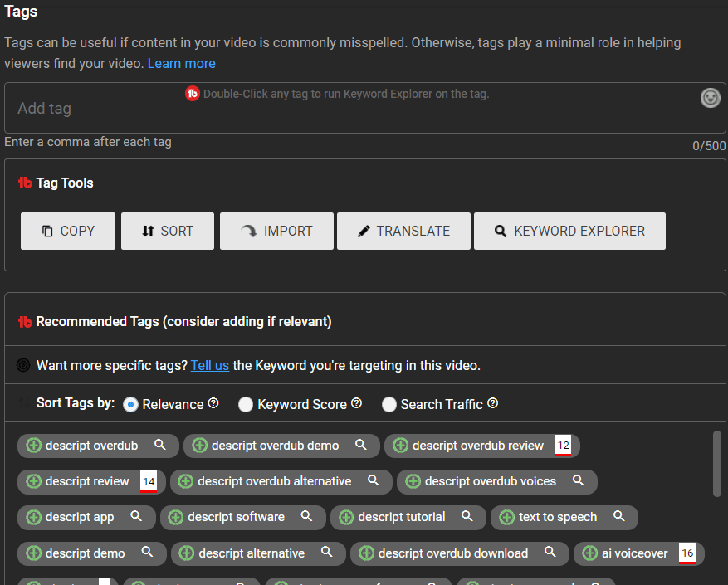Image resolution: width=728 pixels, height=585 pixels.
Task: Sort tags by Search Traffic
Action: (388, 404)
